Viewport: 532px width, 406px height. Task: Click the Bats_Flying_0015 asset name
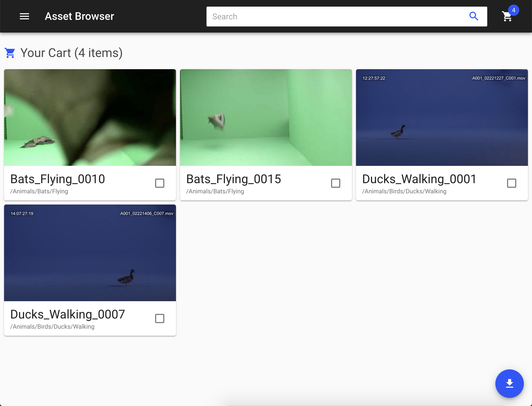tap(233, 179)
